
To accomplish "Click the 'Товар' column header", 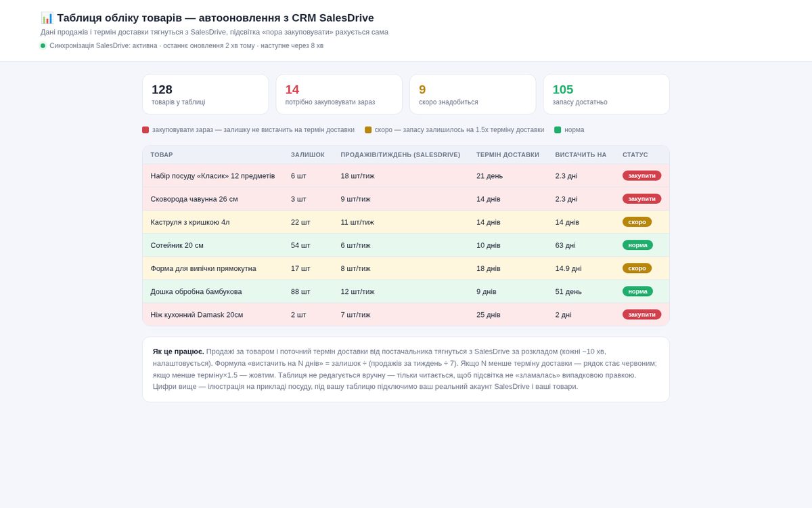I will [162, 154].
